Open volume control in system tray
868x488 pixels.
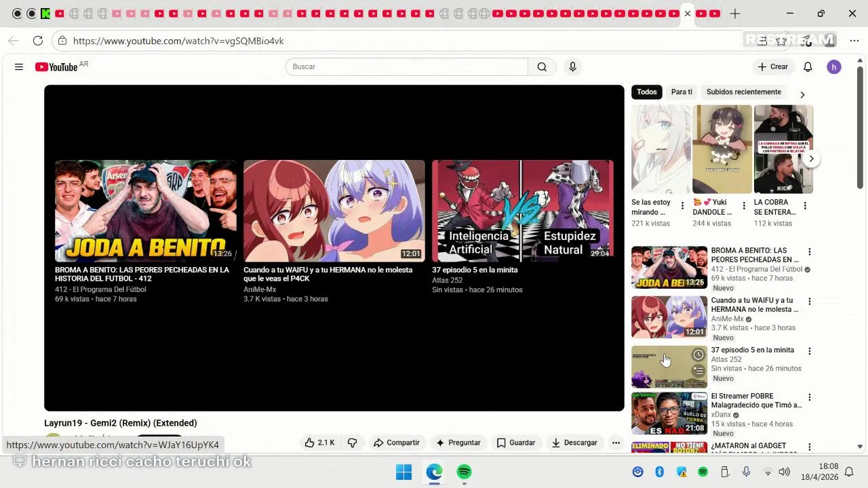[784, 472]
